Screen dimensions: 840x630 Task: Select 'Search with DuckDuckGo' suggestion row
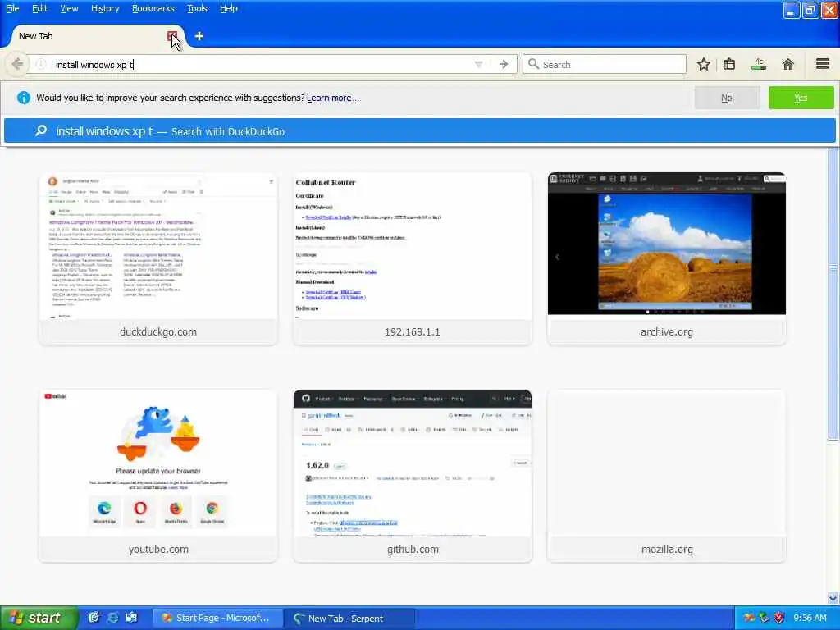click(419, 131)
